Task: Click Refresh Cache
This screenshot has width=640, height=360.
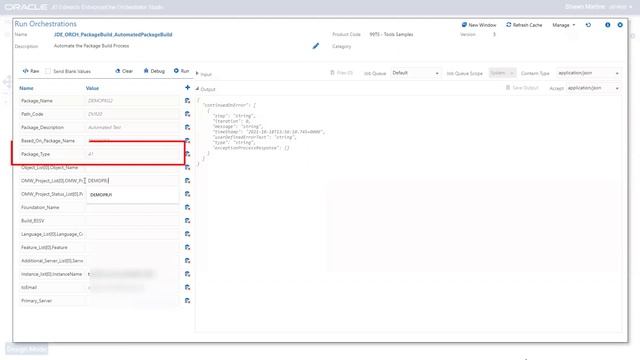Action: coord(524,25)
